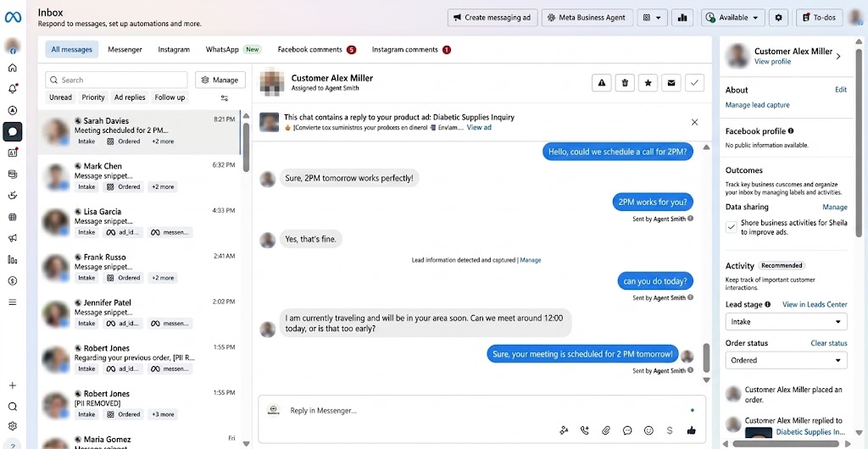
Task: Click the View in Leads Center link
Action: click(815, 304)
